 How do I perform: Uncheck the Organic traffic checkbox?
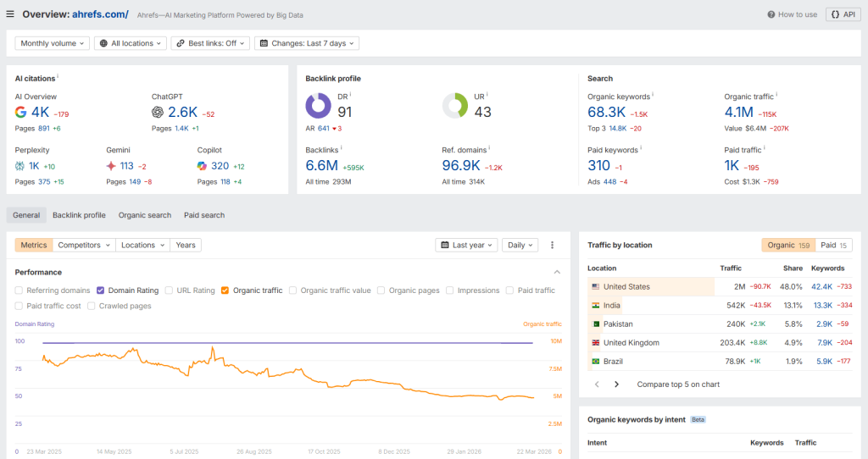[x=225, y=290]
